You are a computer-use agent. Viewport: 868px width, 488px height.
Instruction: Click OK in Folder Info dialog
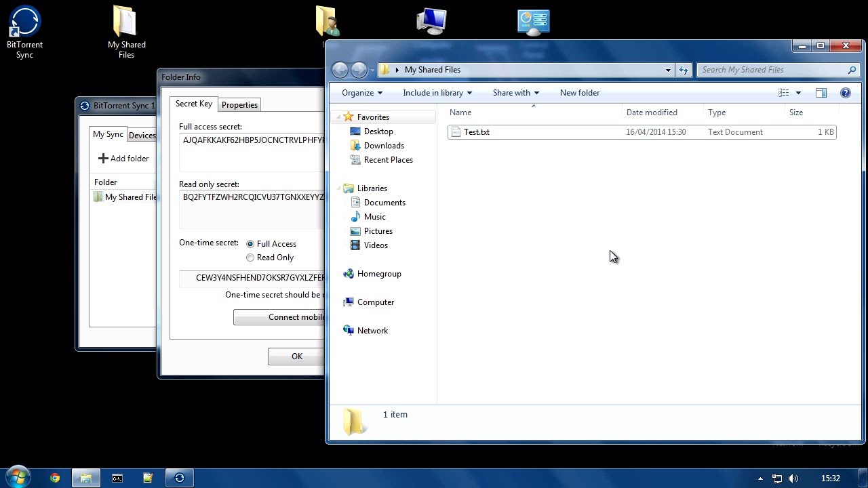(x=297, y=357)
